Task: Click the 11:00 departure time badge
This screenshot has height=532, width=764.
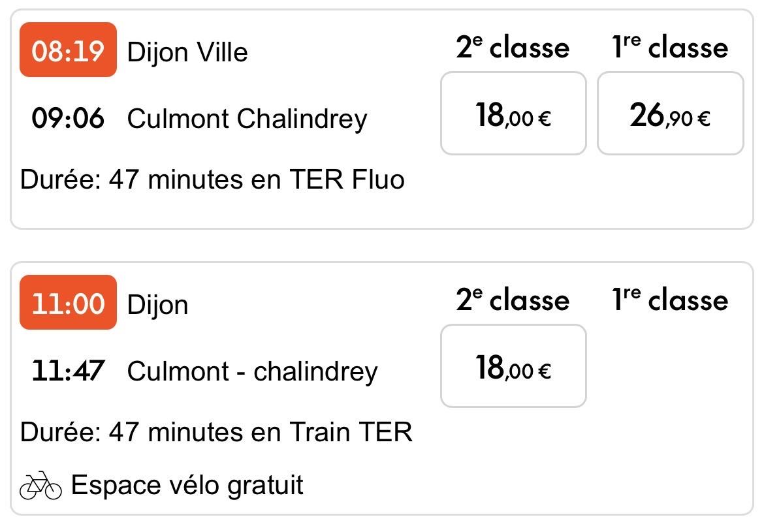Action: [x=68, y=303]
